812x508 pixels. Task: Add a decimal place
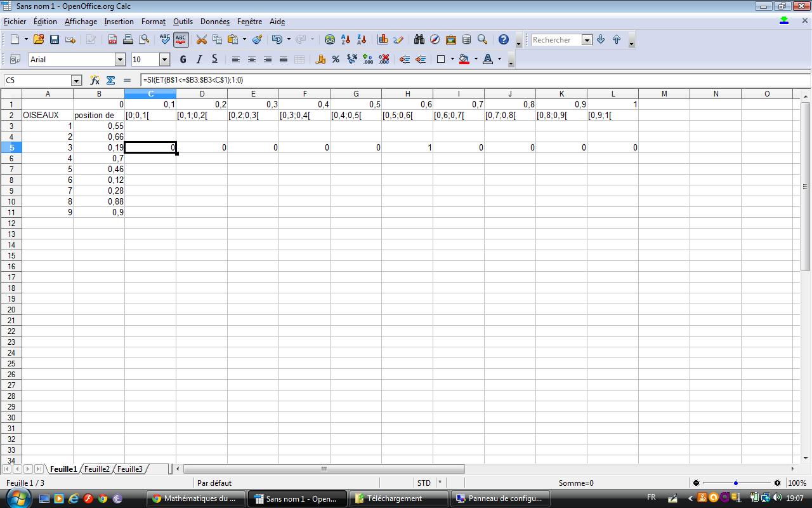click(368, 59)
